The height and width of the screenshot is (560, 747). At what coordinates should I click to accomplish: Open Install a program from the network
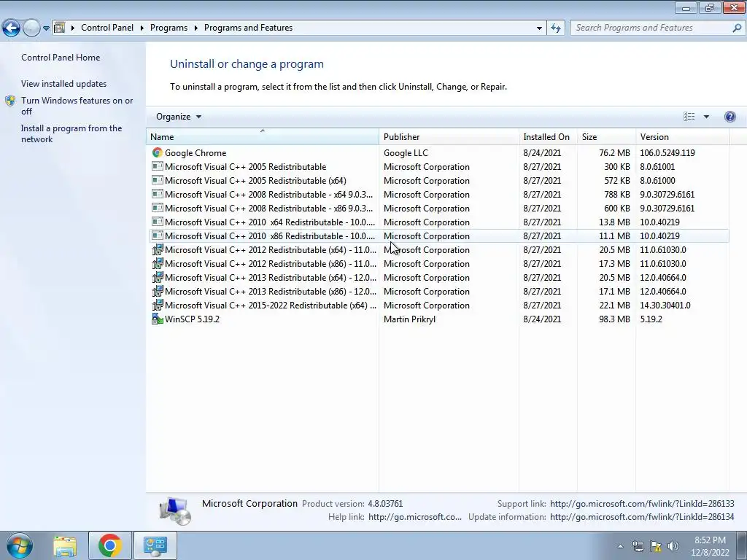coord(71,134)
